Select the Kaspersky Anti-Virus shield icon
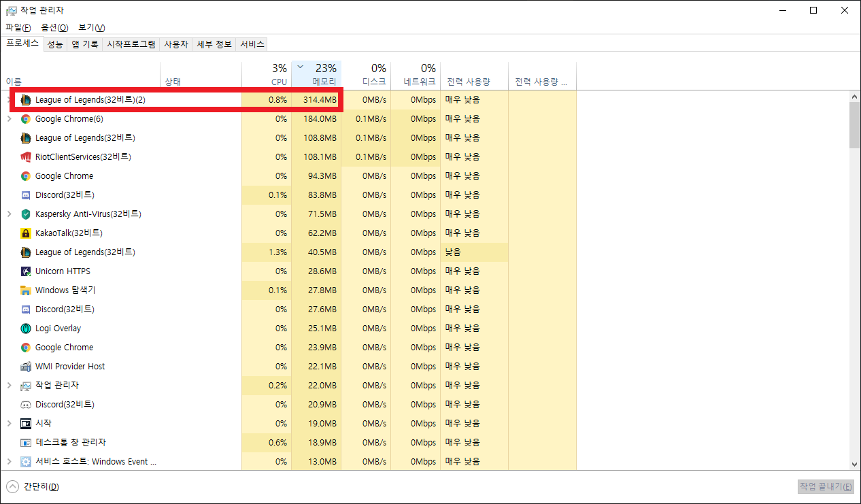Viewport: 861px width, 504px height. tap(26, 214)
